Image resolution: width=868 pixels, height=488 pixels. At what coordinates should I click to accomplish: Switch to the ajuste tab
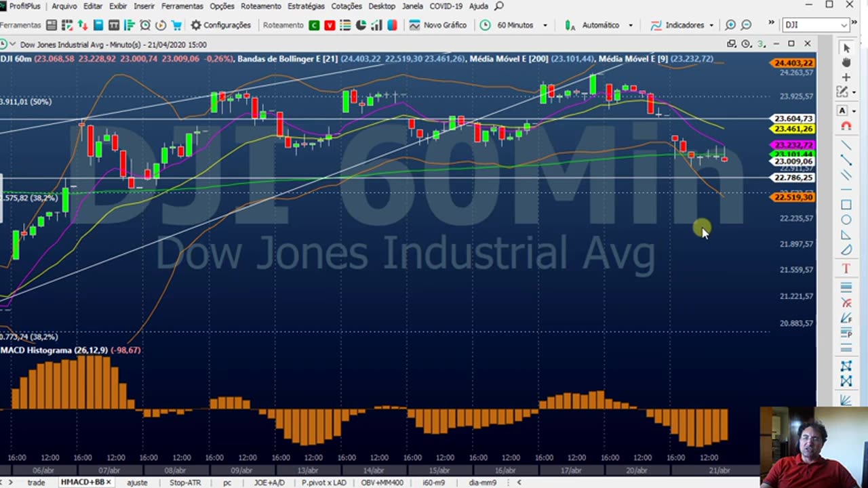point(137,483)
